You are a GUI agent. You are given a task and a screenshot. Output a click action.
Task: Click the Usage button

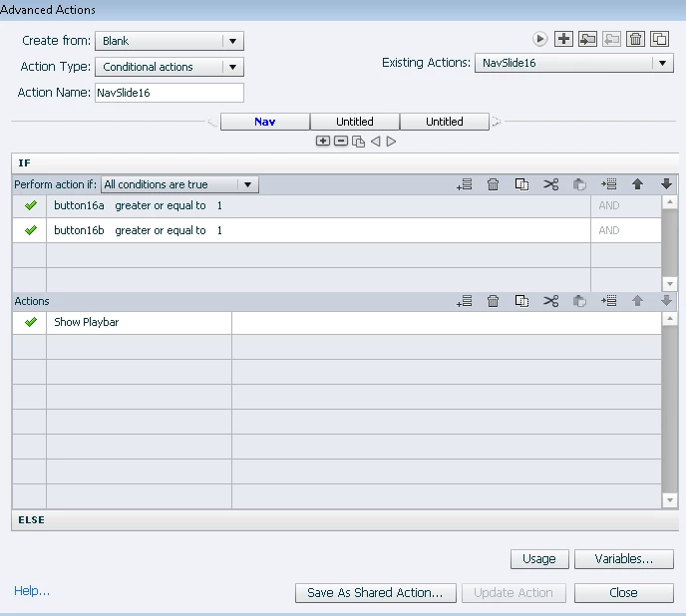[539, 559]
